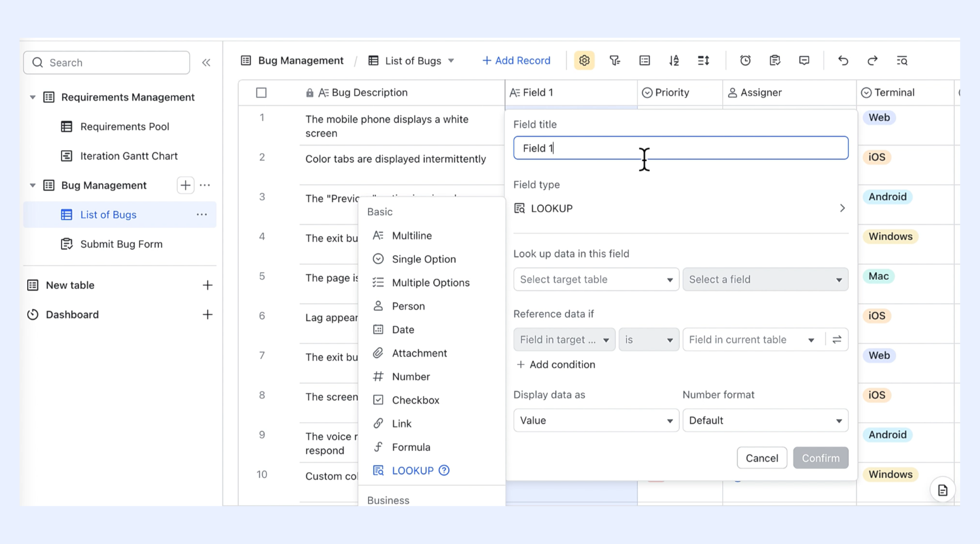Undo the last action

[x=843, y=60]
